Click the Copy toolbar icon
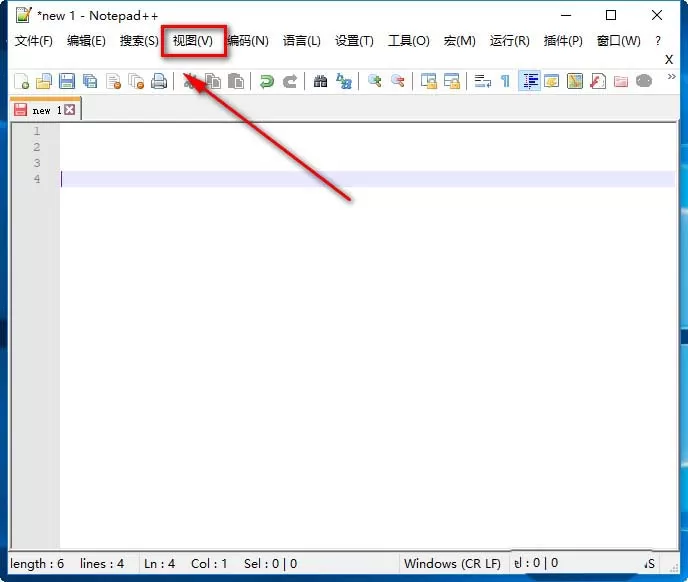The height and width of the screenshot is (582, 688). 213,82
